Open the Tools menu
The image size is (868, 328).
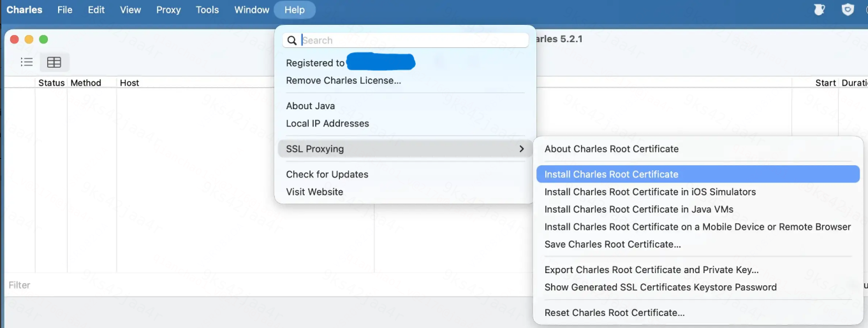click(207, 10)
